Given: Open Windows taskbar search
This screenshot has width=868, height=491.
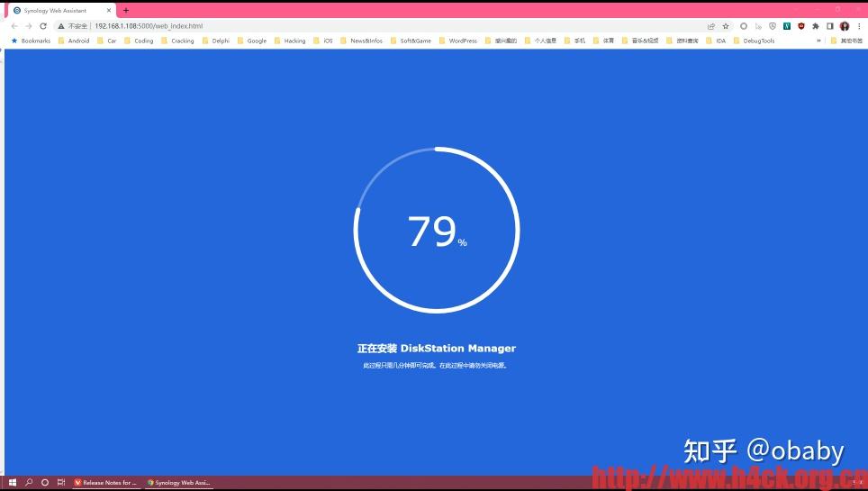Looking at the screenshot, I should [29, 482].
